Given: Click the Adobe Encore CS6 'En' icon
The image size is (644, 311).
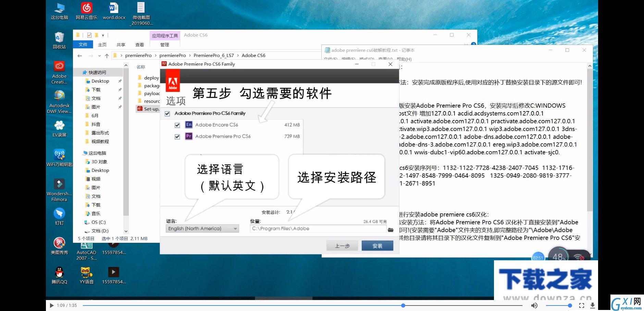Looking at the screenshot, I should click(189, 125).
